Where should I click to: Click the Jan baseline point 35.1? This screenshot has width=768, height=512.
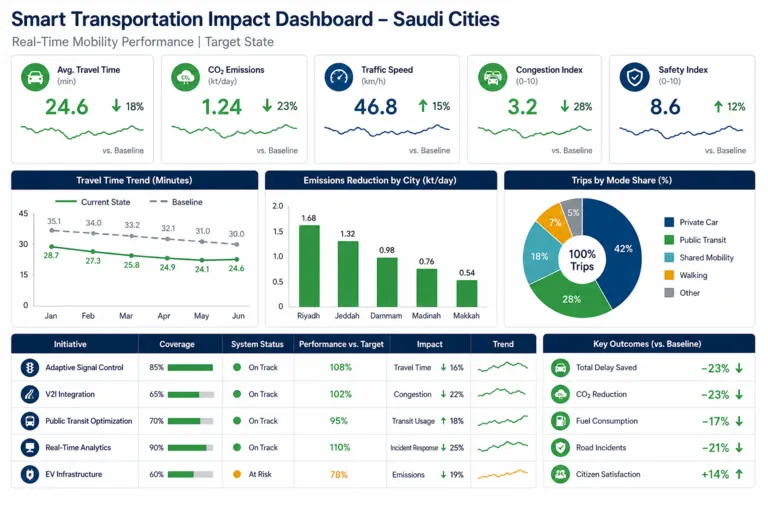(x=52, y=230)
